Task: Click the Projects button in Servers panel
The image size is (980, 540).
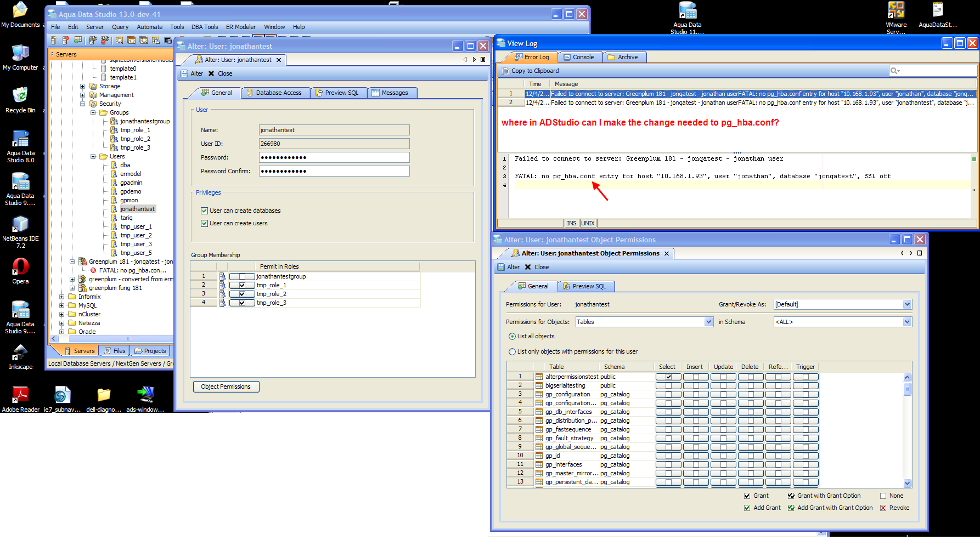Action: coord(150,351)
